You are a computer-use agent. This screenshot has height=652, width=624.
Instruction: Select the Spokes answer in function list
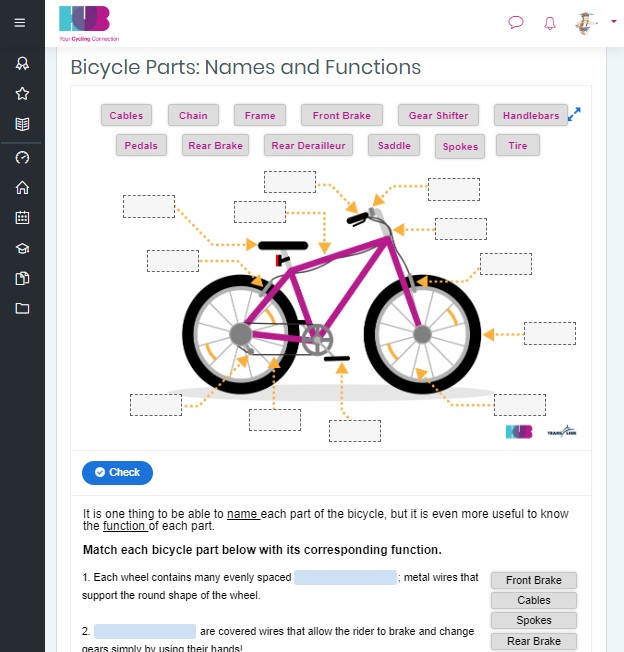tap(534, 621)
